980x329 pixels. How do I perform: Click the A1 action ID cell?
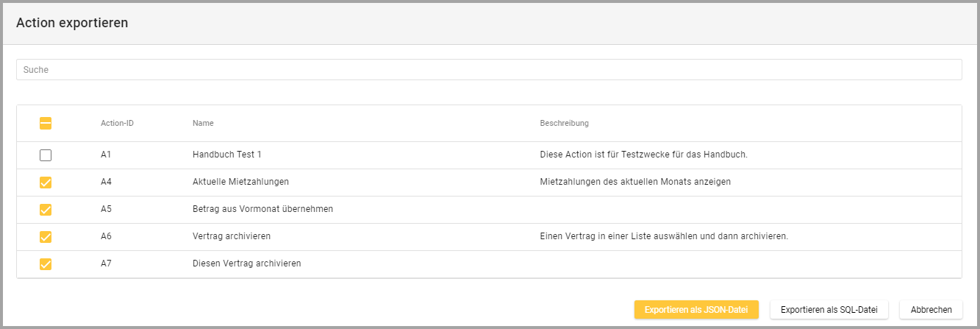click(x=106, y=155)
